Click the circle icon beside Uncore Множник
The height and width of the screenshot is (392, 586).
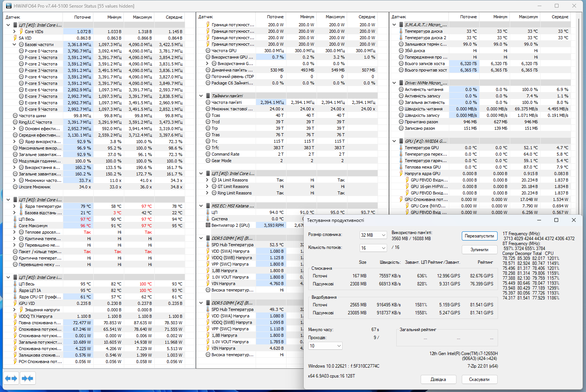point(15,187)
